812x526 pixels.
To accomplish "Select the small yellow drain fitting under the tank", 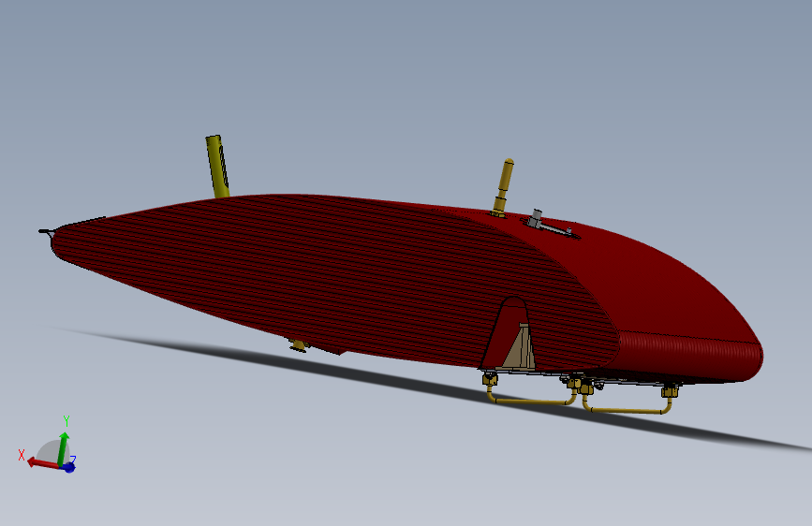I will [299, 345].
